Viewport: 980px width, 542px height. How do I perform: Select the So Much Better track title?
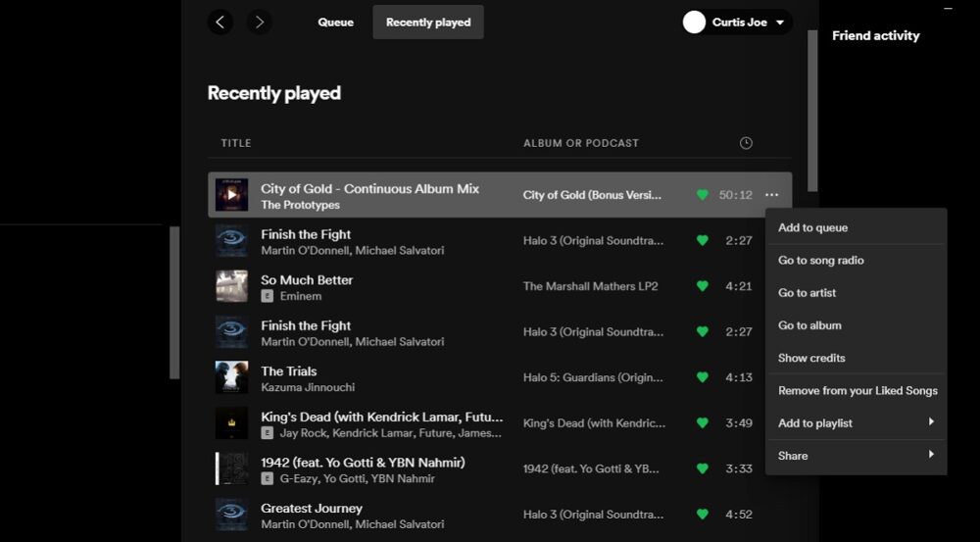(307, 280)
